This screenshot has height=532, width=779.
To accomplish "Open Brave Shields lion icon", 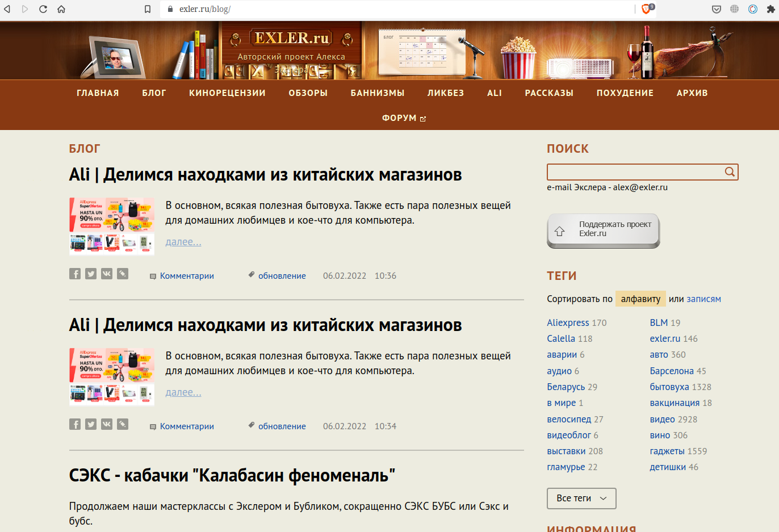I will [646, 9].
